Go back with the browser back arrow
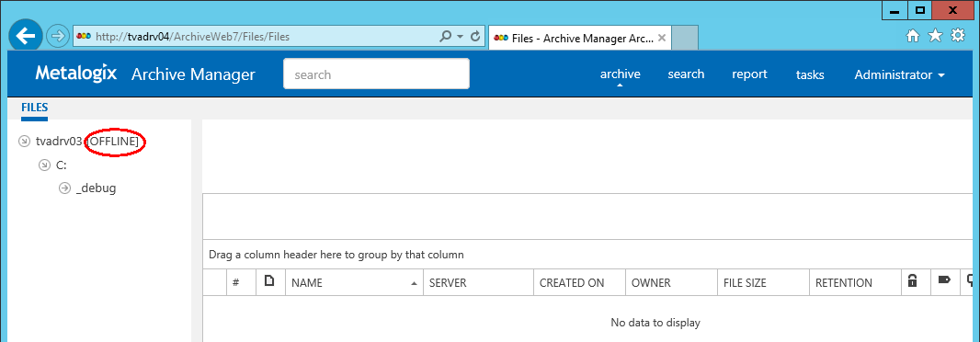Image resolution: width=980 pixels, height=342 pixels. pyautogui.click(x=26, y=36)
